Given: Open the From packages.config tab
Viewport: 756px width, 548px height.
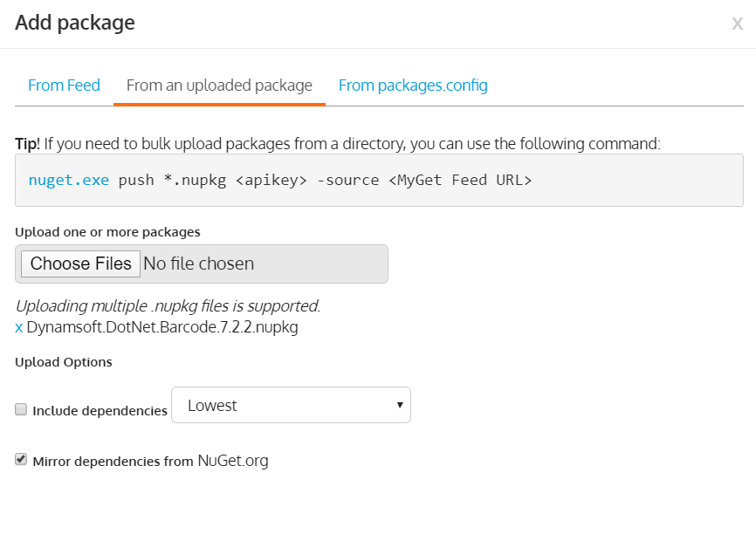Looking at the screenshot, I should (413, 86).
